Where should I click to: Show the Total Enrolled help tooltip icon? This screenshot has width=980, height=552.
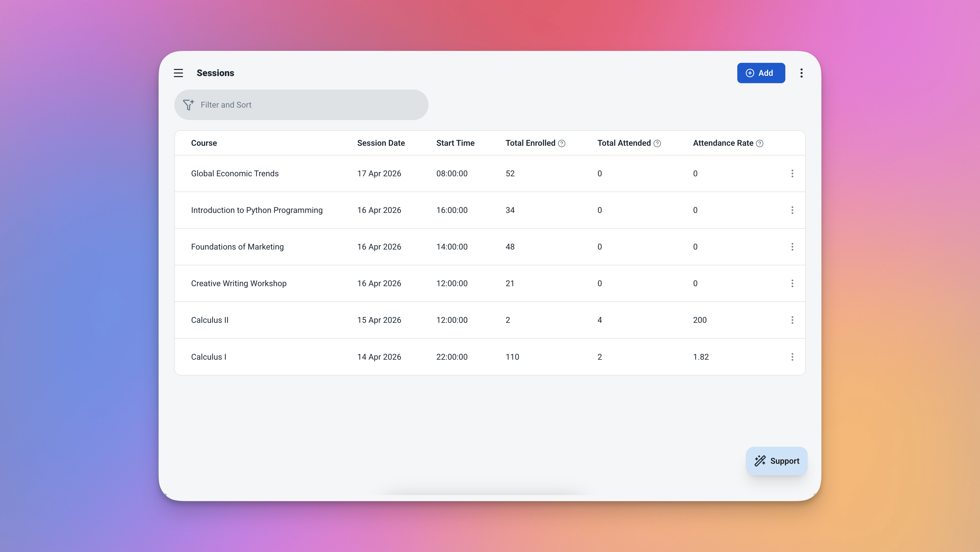(561, 143)
